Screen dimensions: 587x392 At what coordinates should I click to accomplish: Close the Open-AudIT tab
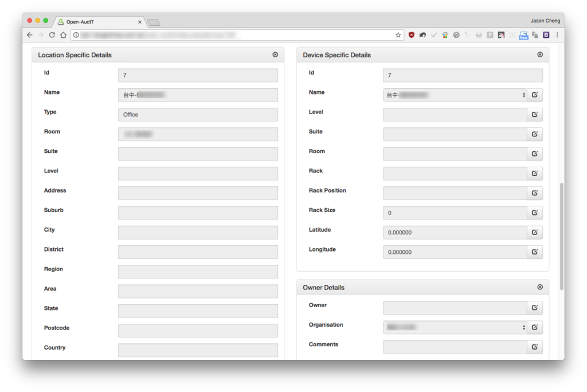coord(140,22)
